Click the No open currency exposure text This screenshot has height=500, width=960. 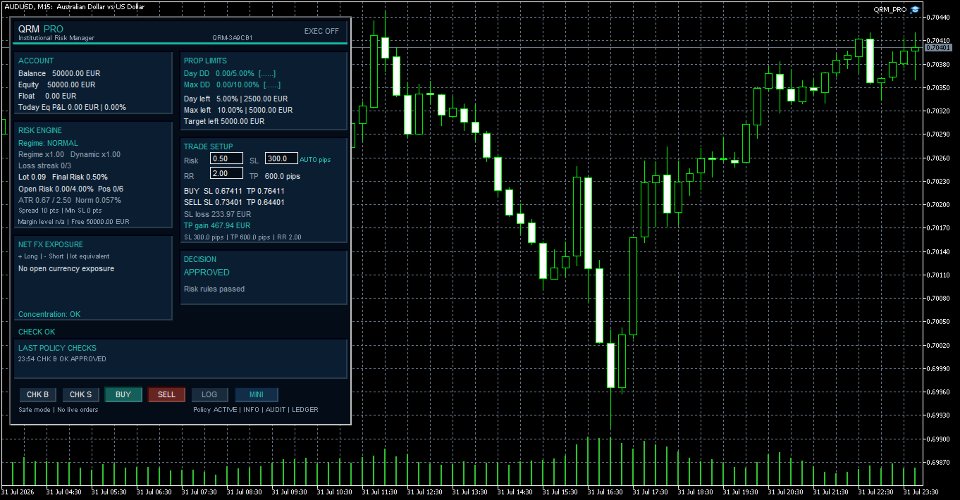tap(66, 269)
